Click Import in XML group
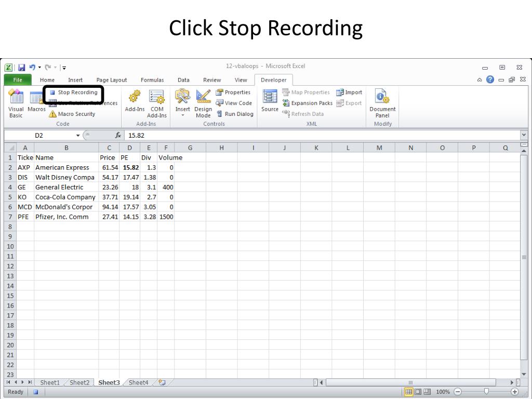 [x=349, y=92]
